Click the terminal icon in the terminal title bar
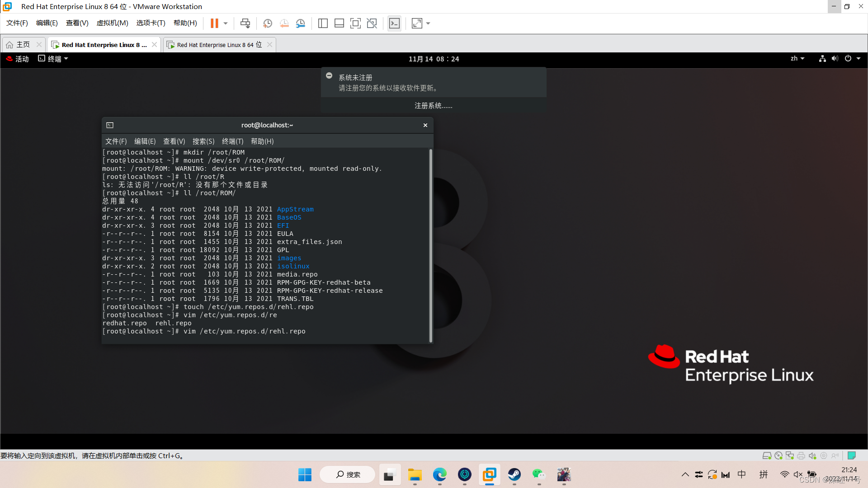The width and height of the screenshot is (868, 488). (x=110, y=125)
